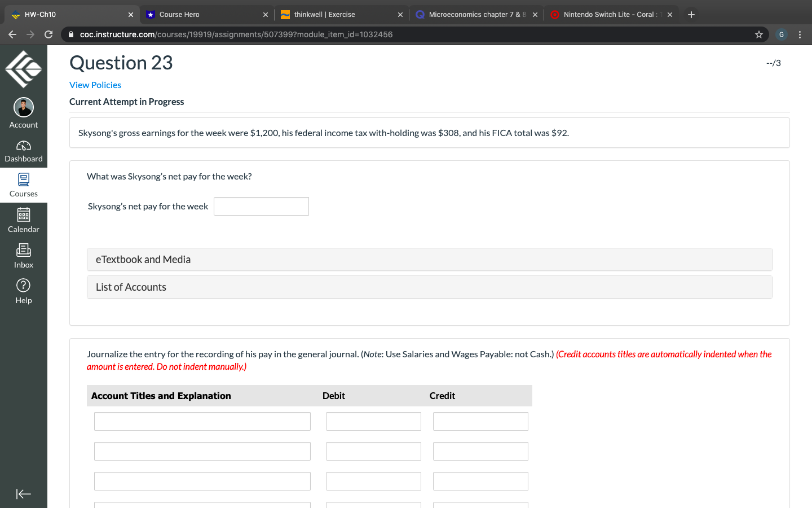Open the Chrome profile G avatar
Image resolution: width=812 pixels, height=508 pixels.
click(782, 34)
